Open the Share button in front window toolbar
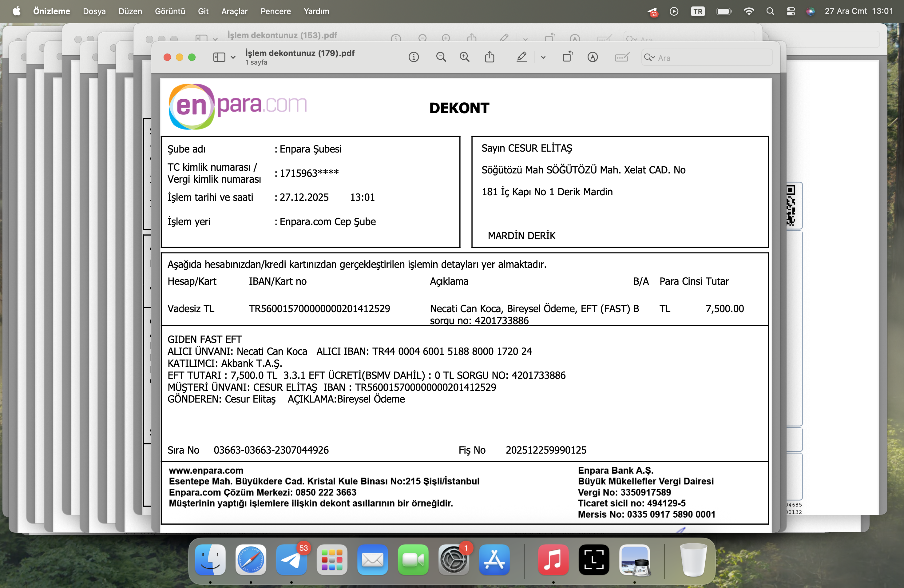Image resolution: width=904 pixels, height=588 pixels. coord(490,58)
